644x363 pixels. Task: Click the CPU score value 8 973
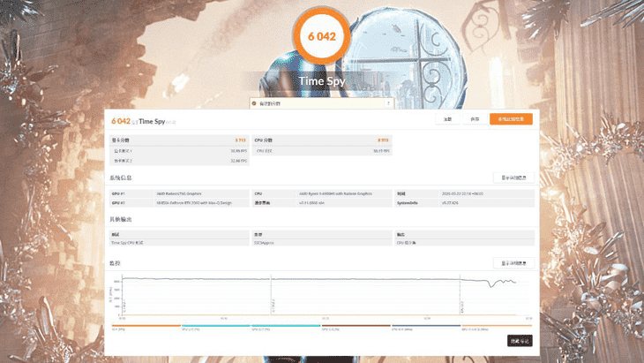coord(383,140)
